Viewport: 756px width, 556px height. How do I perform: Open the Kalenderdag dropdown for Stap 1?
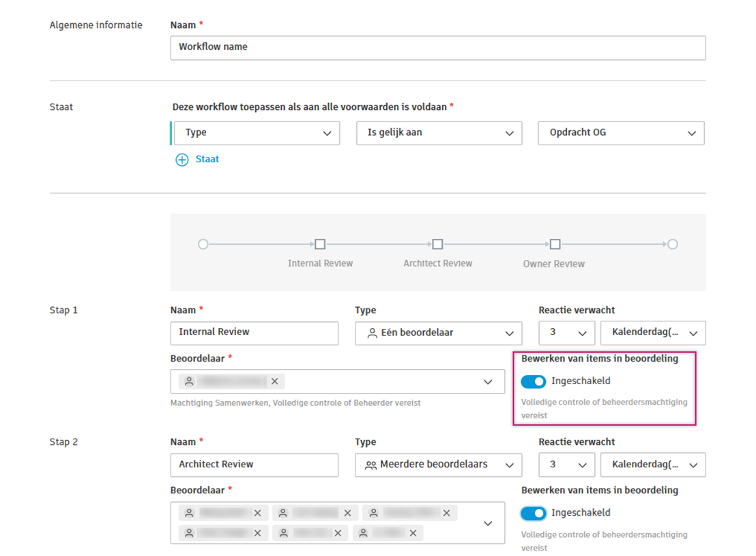(x=652, y=333)
